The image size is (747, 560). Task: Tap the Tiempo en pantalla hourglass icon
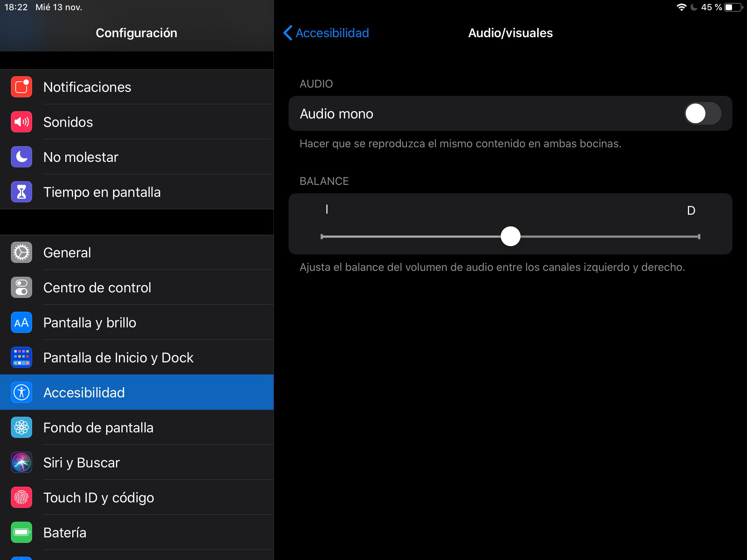pyautogui.click(x=22, y=192)
